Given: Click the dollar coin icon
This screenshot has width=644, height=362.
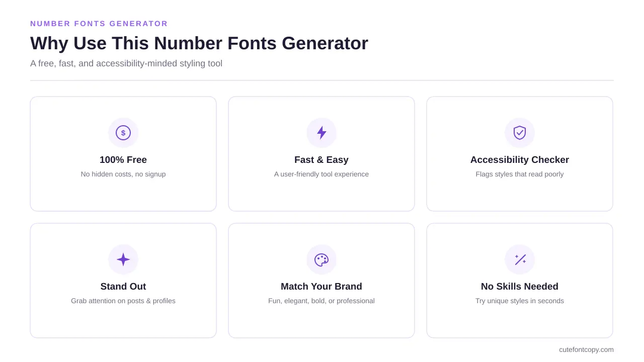Looking at the screenshot, I should point(123,133).
